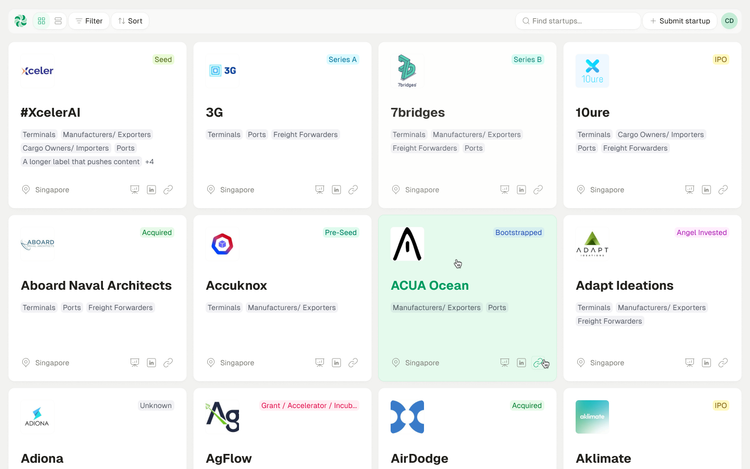750x469 pixels.
Task: Click the 10ure logo thumbnail
Action: point(592,71)
